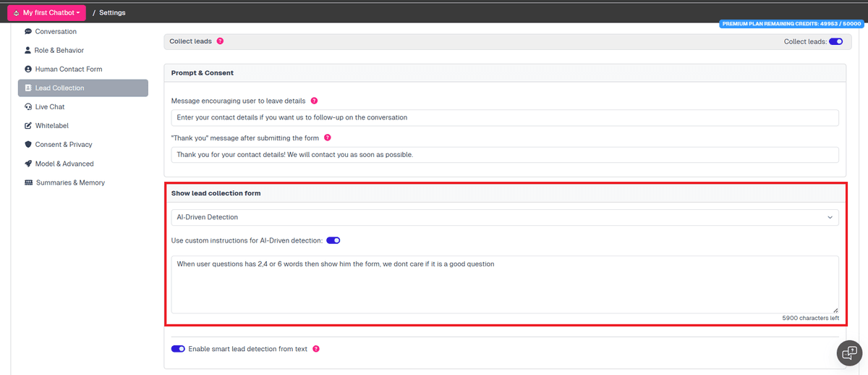The width and height of the screenshot is (868, 375).
Task: Open Human Contact Form settings
Action: pyautogui.click(x=68, y=69)
